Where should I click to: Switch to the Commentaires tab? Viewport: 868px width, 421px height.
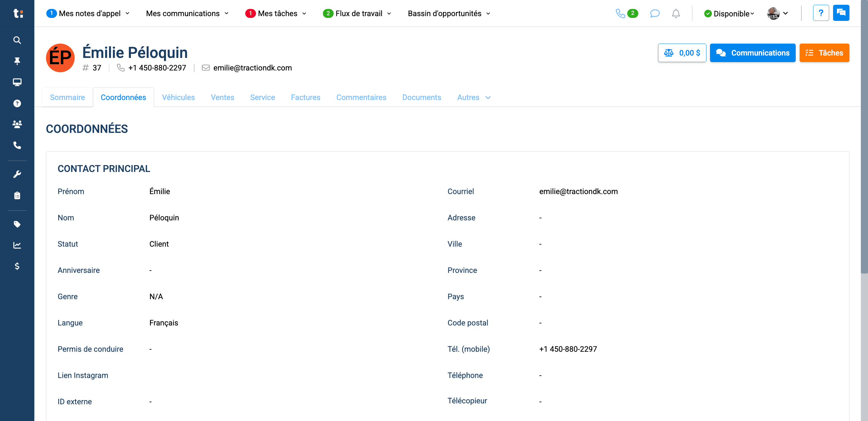pyautogui.click(x=361, y=97)
